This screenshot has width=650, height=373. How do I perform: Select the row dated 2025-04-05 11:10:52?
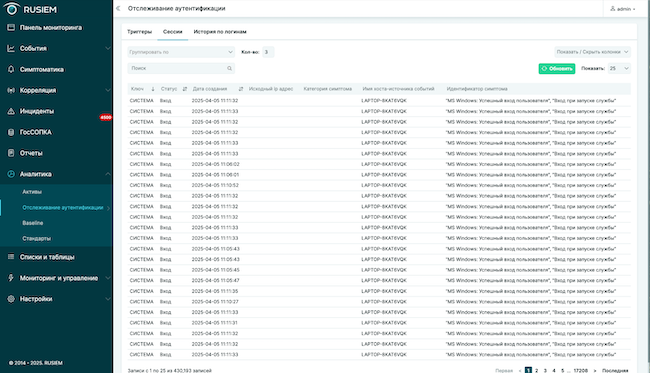click(379, 185)
